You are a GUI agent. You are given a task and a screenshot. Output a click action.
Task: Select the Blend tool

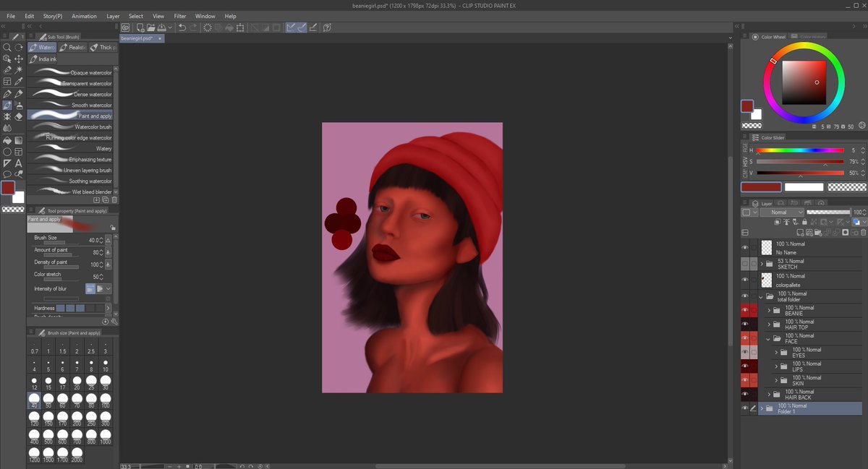(7, 128)
